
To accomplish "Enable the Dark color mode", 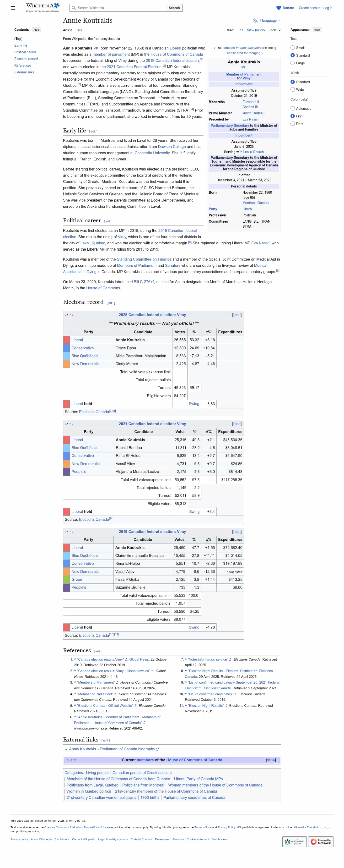I will pyautogui.click(x=292, y=124).
